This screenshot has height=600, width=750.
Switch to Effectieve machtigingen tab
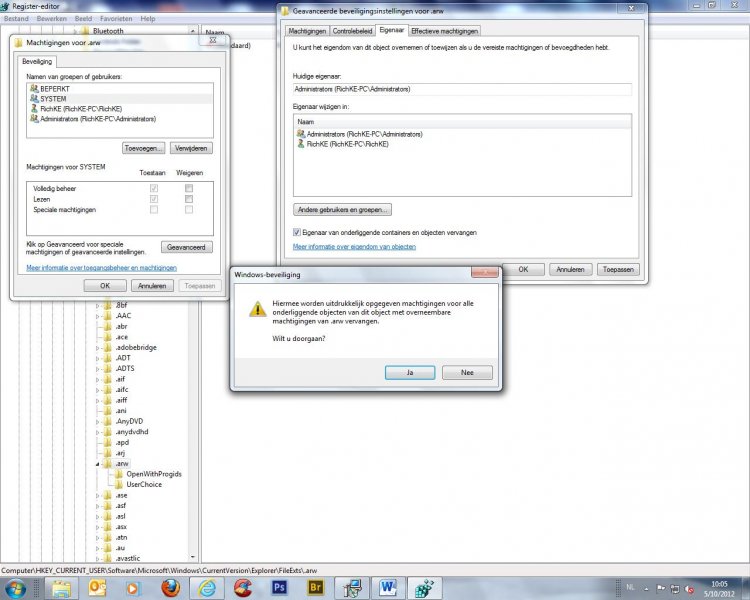point(444,31)
